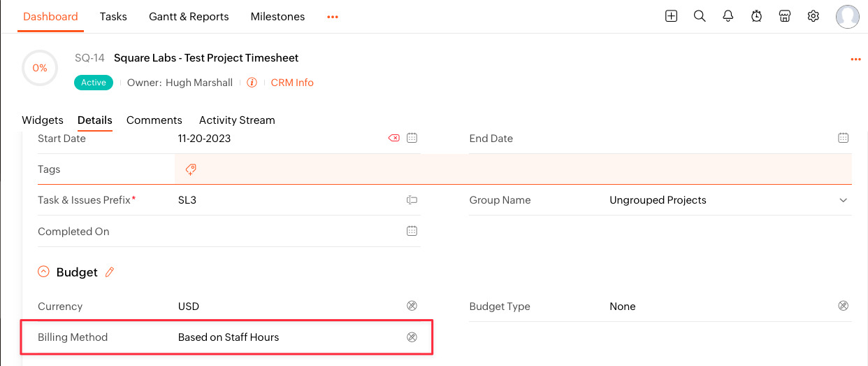868x366 pixels.
Task: Click the project info icon next to the owner
Action: (x=252, y=83)
